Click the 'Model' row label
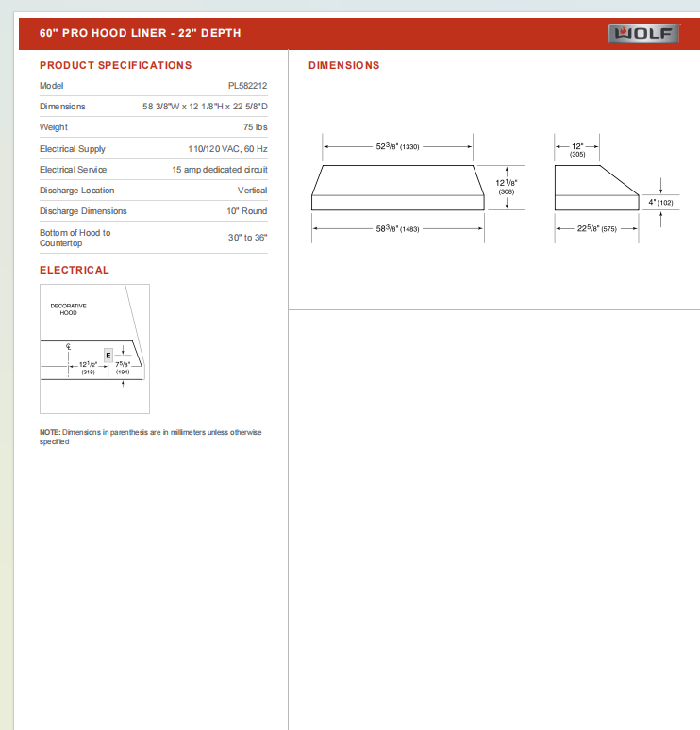This screenshot has width=700, height=730. 51,86
